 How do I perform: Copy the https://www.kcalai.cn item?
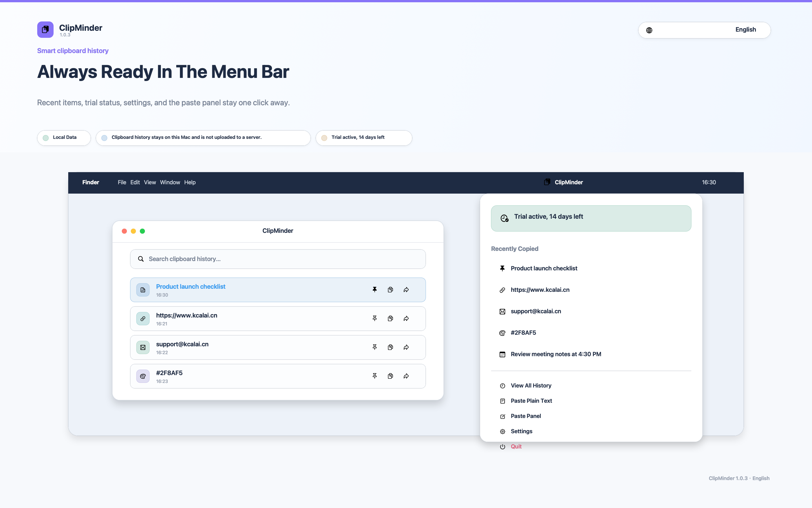[390, 319]
